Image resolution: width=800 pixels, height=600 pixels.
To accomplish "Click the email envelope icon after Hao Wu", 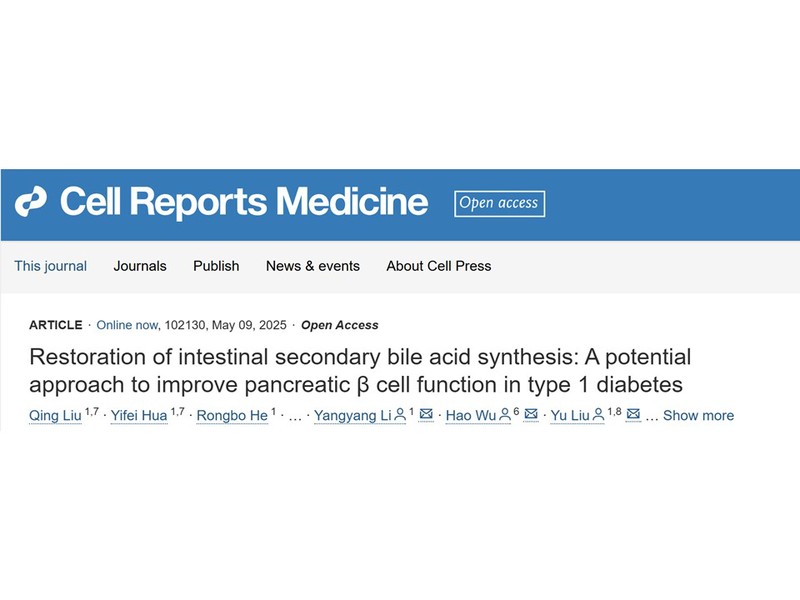I will (531, 414).
